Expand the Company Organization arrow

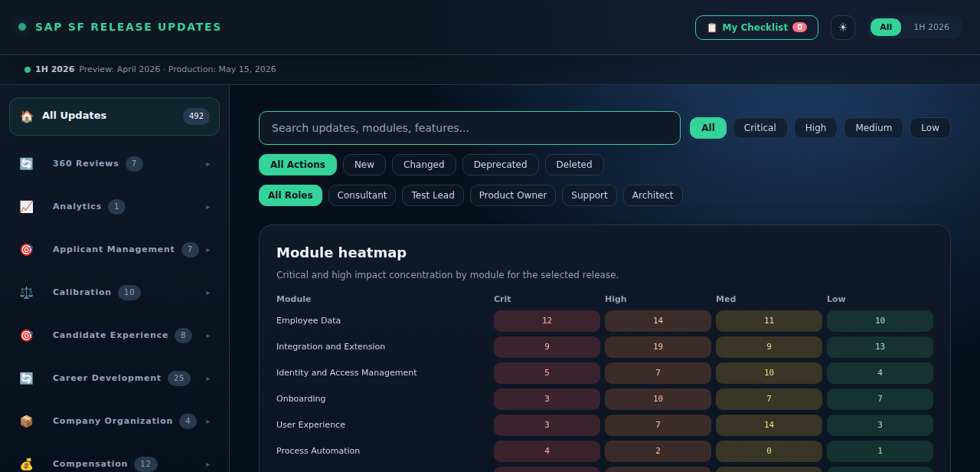(207, 421)
